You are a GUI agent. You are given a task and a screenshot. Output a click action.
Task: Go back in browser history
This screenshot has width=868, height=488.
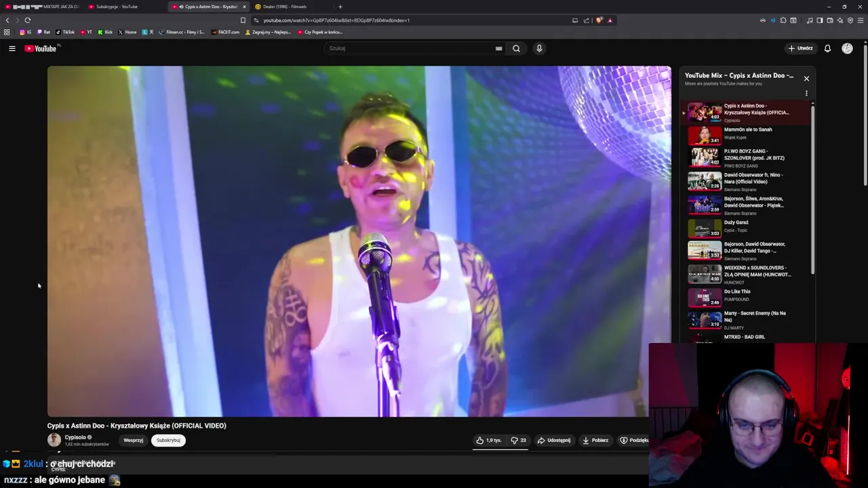[x=7, y=20]
